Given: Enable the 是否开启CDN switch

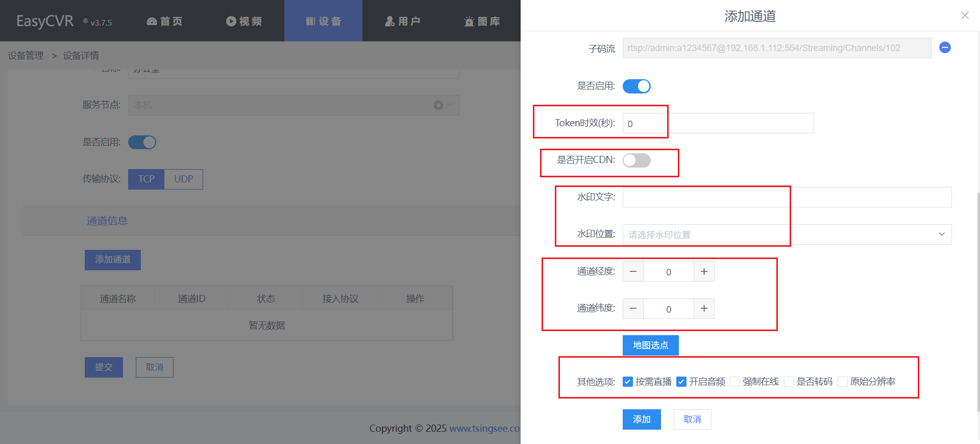Looking at the screenshot, I should (636, 160).
